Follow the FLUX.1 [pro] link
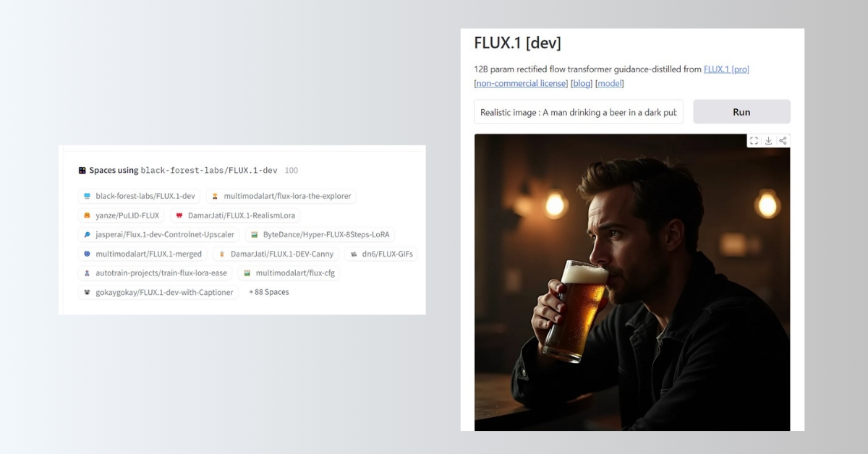 point(726,69)
